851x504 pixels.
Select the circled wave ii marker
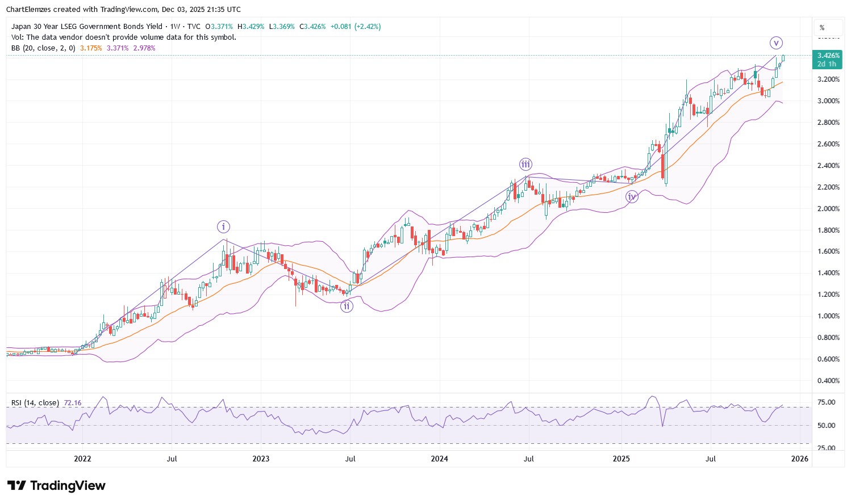(x=347, y=306)
